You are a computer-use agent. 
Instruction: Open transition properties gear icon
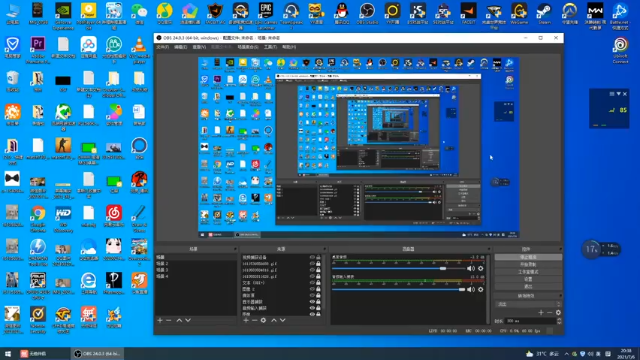point(558,313)
